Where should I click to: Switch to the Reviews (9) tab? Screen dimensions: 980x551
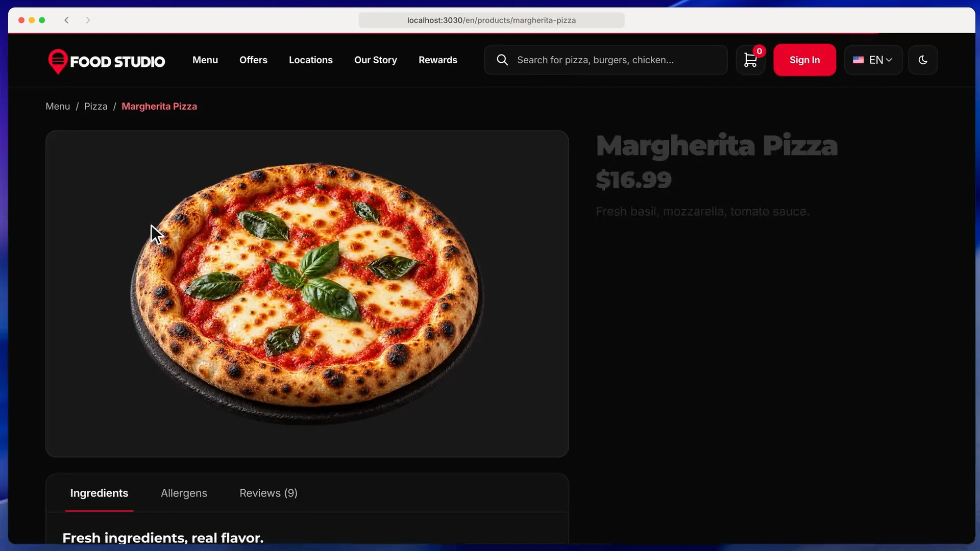pos(268,493)
